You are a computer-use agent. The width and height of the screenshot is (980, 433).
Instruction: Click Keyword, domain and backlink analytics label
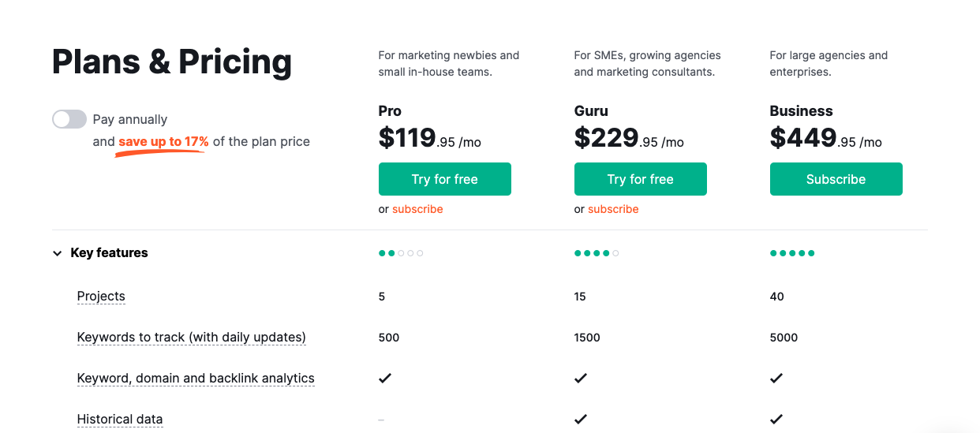pos(196,379)
